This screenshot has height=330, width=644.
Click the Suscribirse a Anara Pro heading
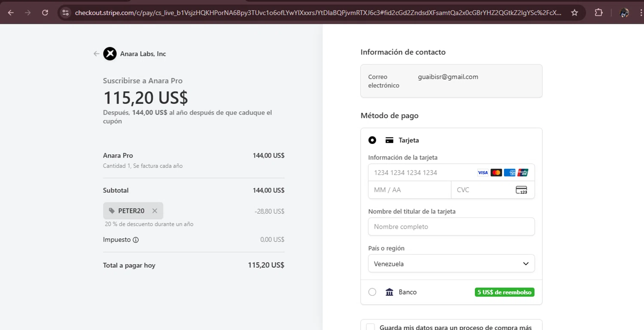[x=143, y=81]
